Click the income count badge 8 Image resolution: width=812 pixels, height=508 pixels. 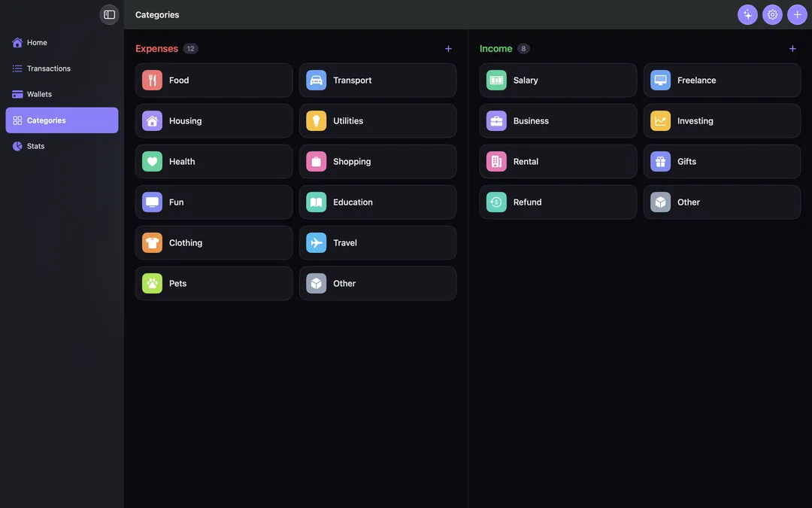point(523,49)
